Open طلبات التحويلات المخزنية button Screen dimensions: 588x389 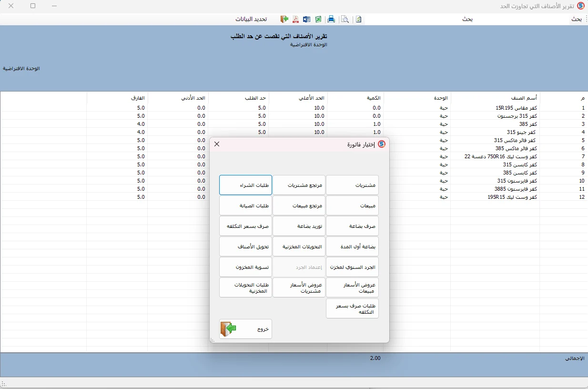coord(245,287)
